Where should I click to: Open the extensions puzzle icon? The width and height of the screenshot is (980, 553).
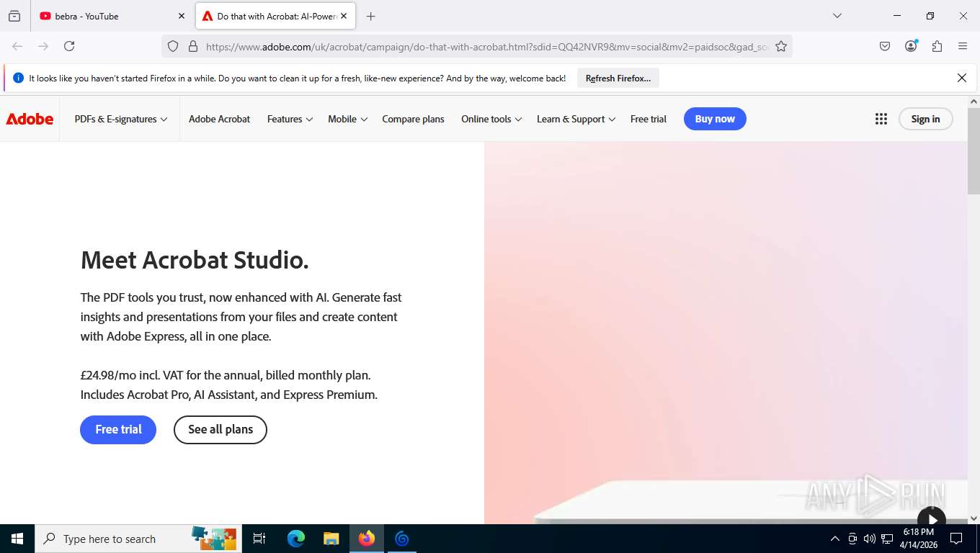coord(937,46)
